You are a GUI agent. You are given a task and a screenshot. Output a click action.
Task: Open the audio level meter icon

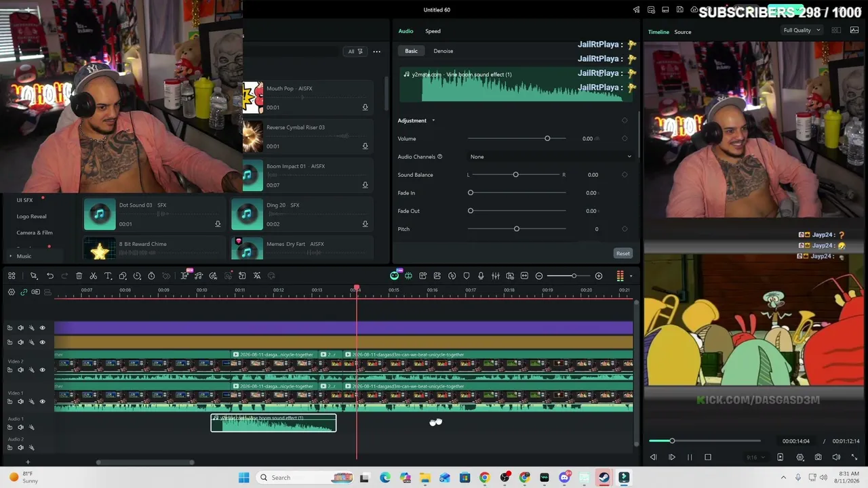tap(620, 276)
